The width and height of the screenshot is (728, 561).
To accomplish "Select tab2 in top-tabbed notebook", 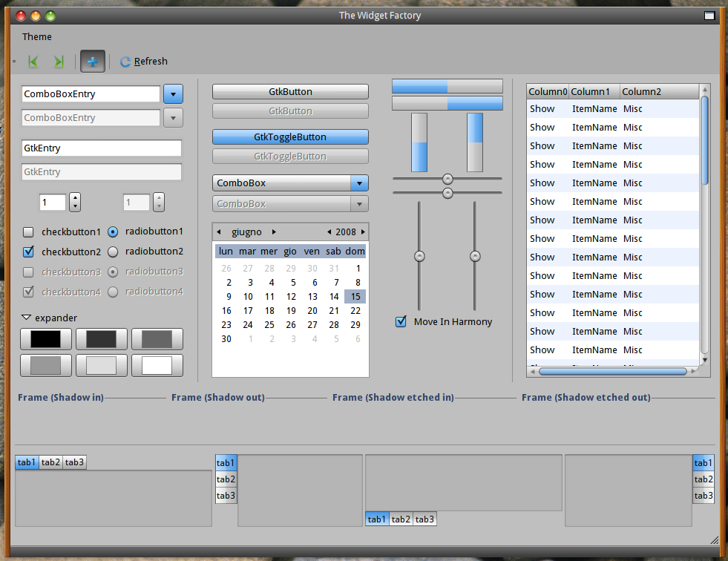I will pos(50,462).
